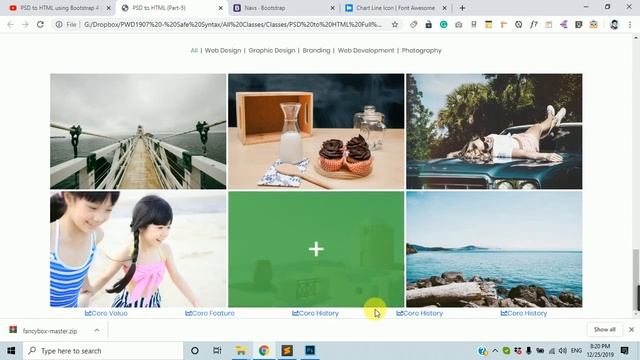The height and width of the screenshot is (360, 640).
Task: Open the tag-shaped extension icon
Action: point(413,24)
